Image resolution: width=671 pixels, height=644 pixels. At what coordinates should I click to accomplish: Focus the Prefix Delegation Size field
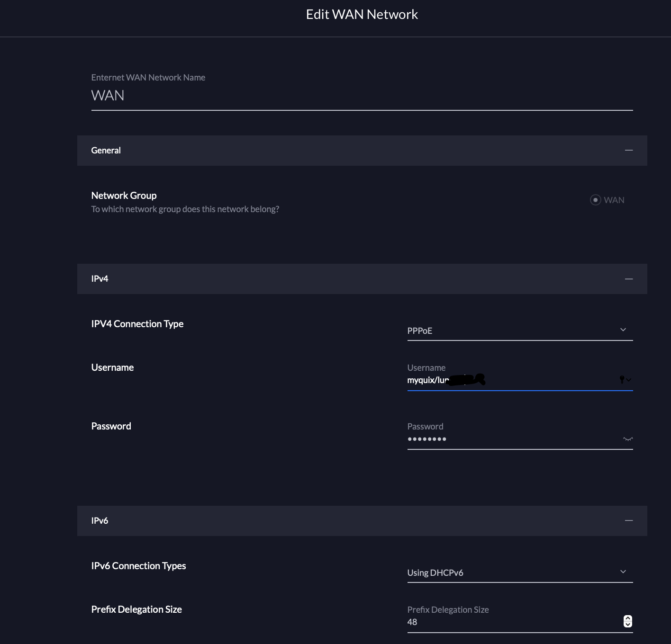tap(512, 622)
